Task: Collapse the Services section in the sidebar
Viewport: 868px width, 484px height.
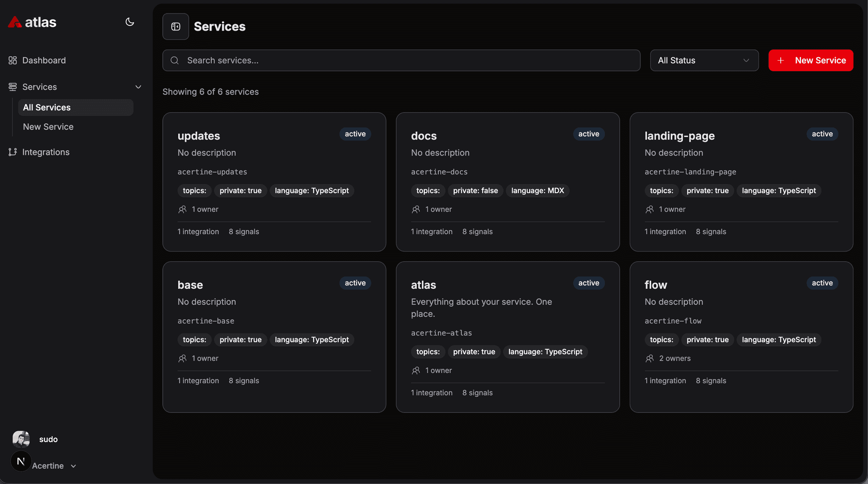Action: click(139, 87)
